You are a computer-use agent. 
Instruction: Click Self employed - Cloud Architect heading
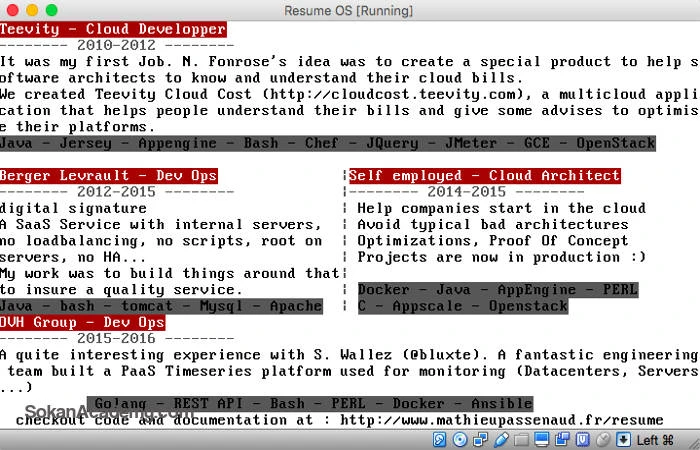coord(484,175)
